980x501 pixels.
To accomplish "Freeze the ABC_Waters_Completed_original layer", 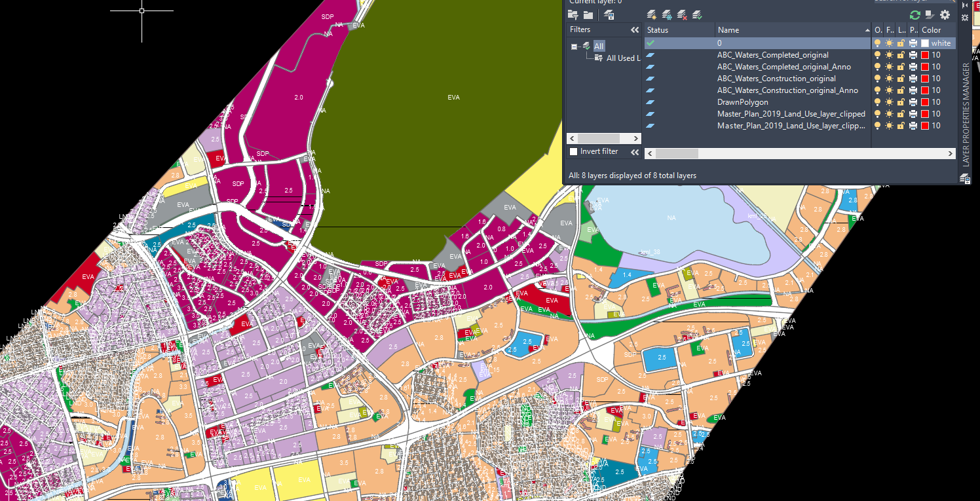I will [890, 55].
